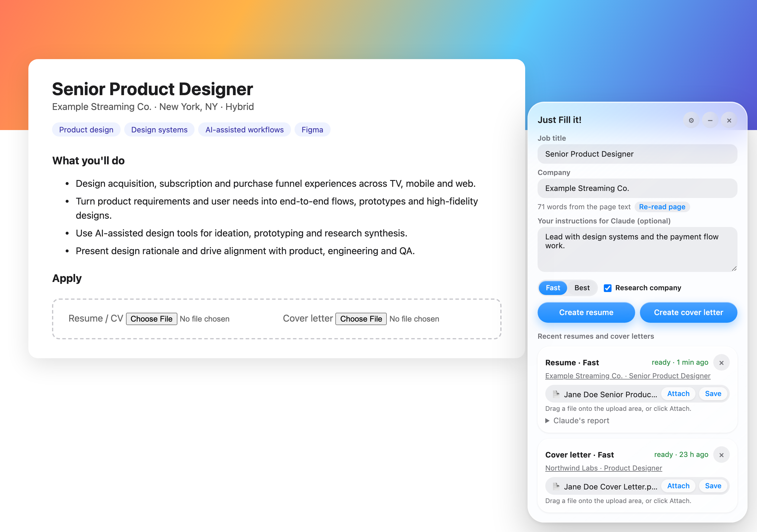Click the Example Streaming Co. · New York subtitle

pyautogui.click(x=153, y=106)
